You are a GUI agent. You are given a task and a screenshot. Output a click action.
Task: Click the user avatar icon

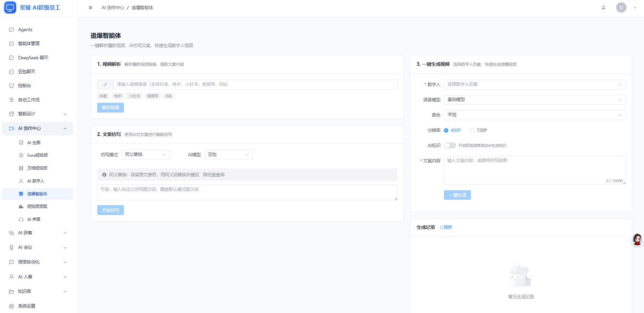(x=621, y=7)
